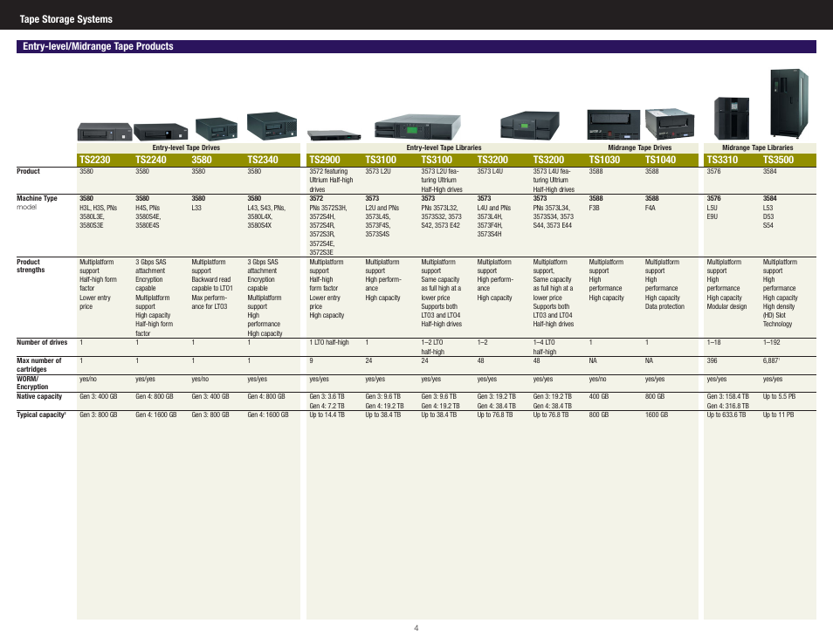Click the '3573 L4U' product cell under TS3200

click(490, 172)
